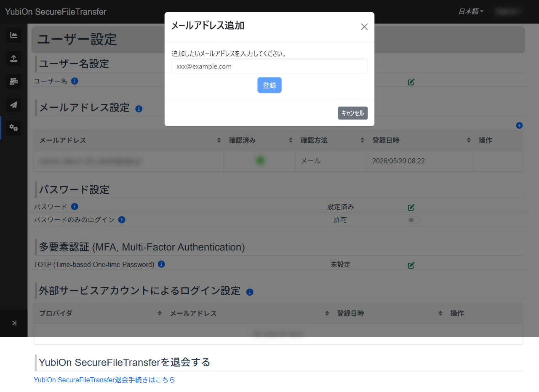This screenshot has height=392, width=539.
Task: Open the 日本語 language dropdown
Action: pyautogui.click(x=471, y=11)
